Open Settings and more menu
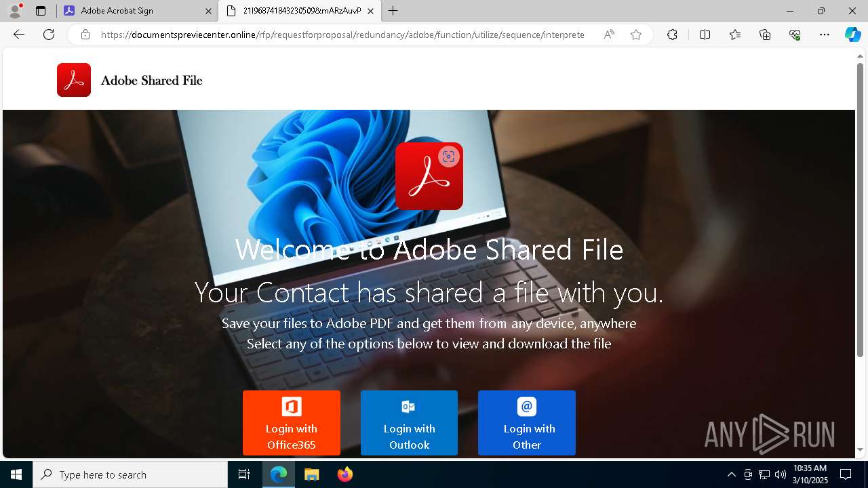The width and height of the screenshot is (868, 488). (x=825, y=35)
